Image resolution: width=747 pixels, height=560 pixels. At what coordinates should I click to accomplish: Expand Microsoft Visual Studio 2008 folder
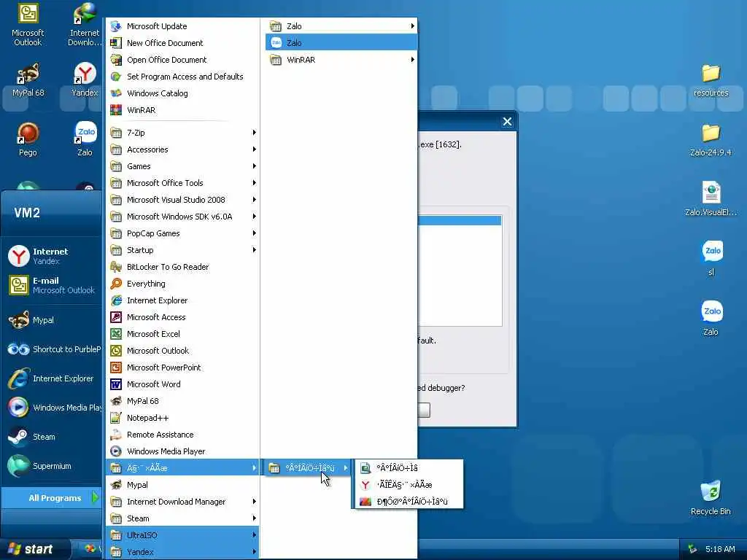click(x=182, y=200)
